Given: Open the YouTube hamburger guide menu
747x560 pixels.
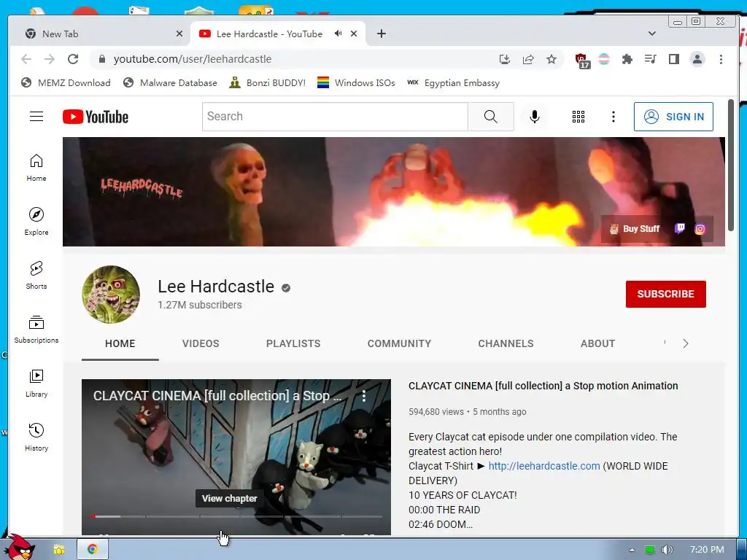Looking at the screenshot, I should [36, 117].
